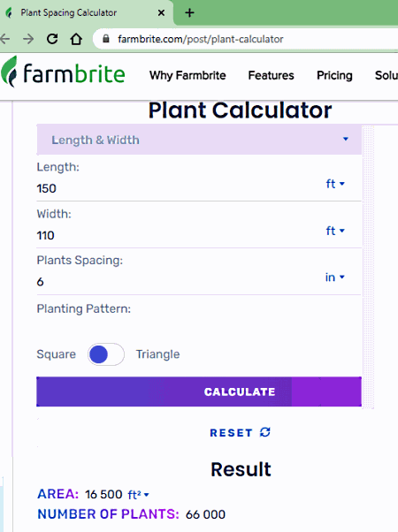Toggle planting pattern Square/Triangle switch
The height and width of the screenshot is (532, 398).
click(106, 354)
